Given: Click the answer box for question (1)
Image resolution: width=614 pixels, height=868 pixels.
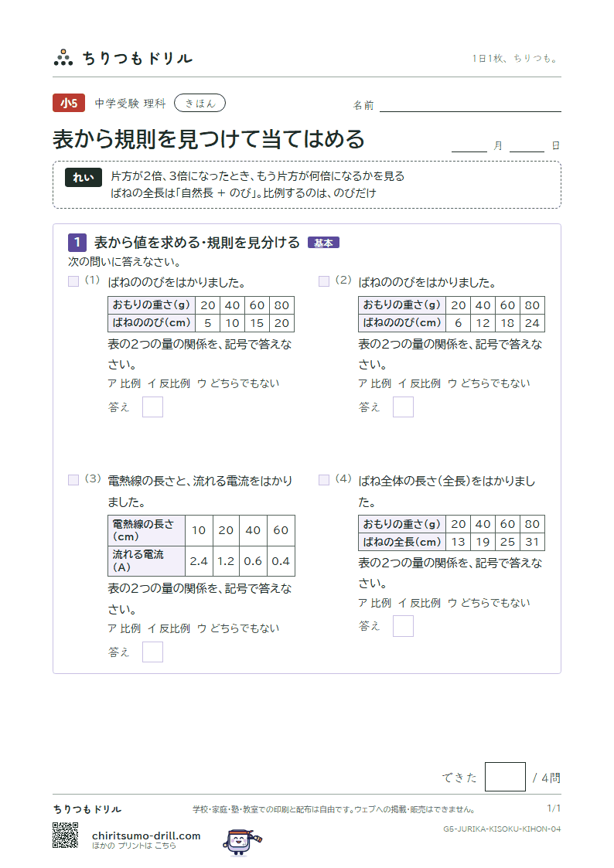Looking at the screenshot, I should click(153, 407).
